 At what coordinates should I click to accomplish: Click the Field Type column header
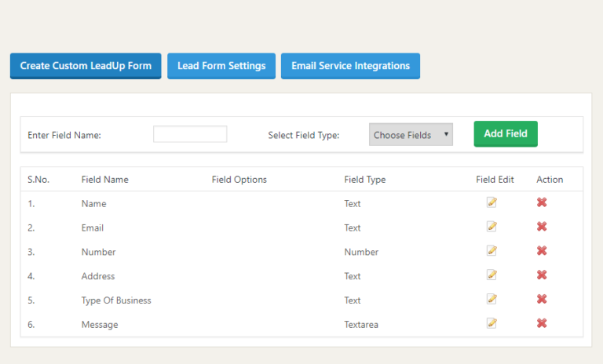pyautogui.click(x=364, y=180)
